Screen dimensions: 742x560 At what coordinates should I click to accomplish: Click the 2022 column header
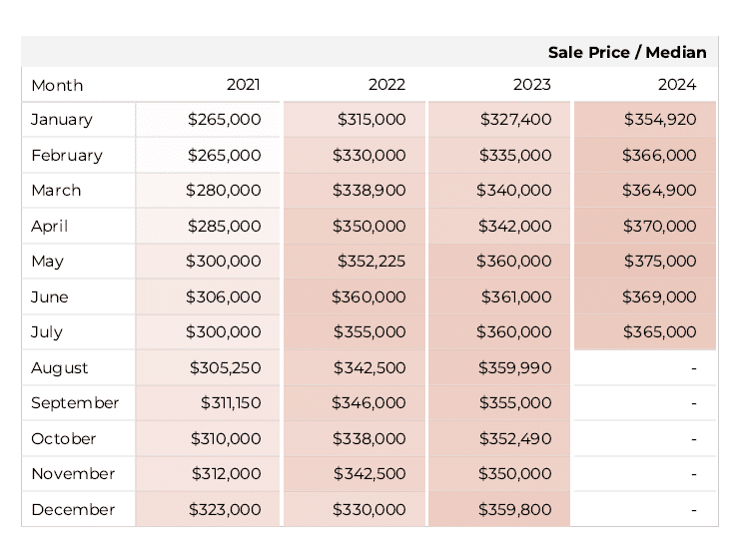(386, 84)
